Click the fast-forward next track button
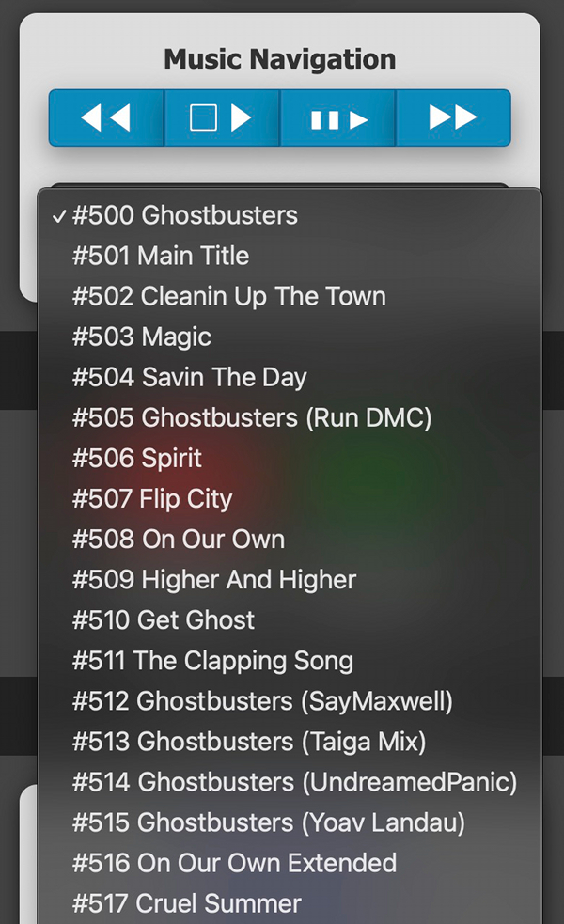This screenshot has height=924, width=564. [x=453, y=117]
